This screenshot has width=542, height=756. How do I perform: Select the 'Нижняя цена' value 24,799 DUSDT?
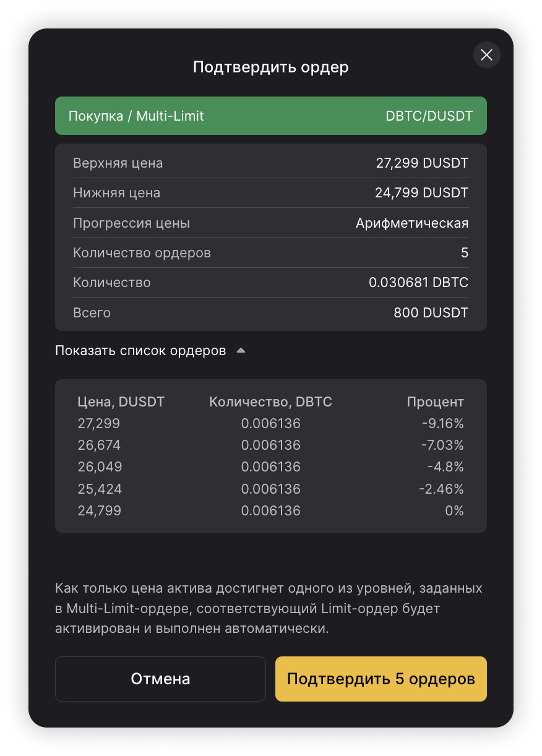click(421, 193)
